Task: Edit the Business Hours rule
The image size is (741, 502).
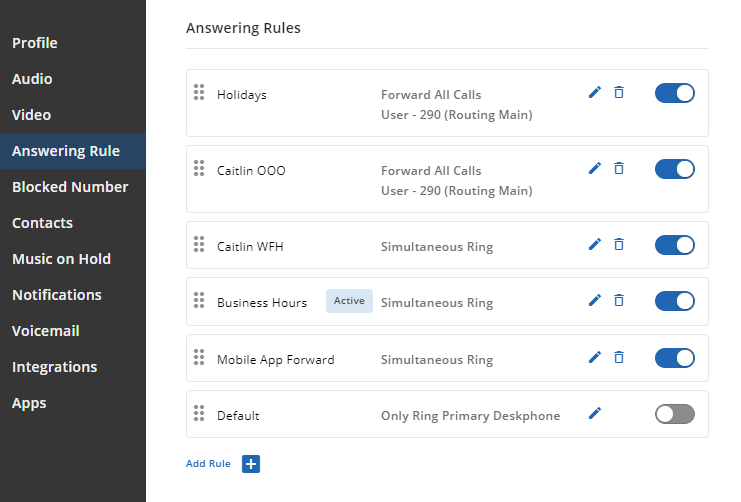Action: click(595, 300)
